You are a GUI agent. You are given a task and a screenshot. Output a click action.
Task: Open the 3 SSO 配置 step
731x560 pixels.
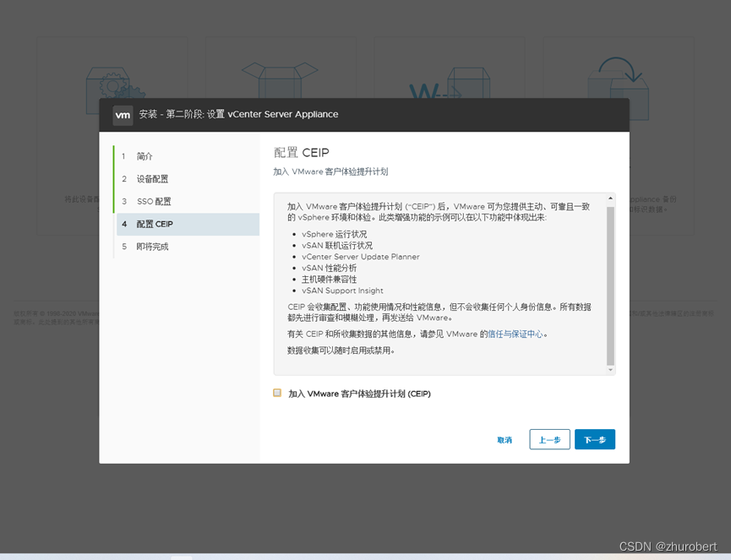tap(152, 201)
